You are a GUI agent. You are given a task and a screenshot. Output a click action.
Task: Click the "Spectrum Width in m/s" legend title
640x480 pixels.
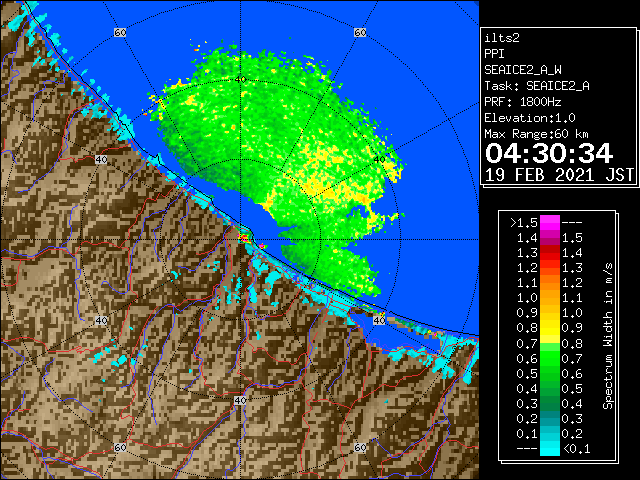[x=608, y=336]
